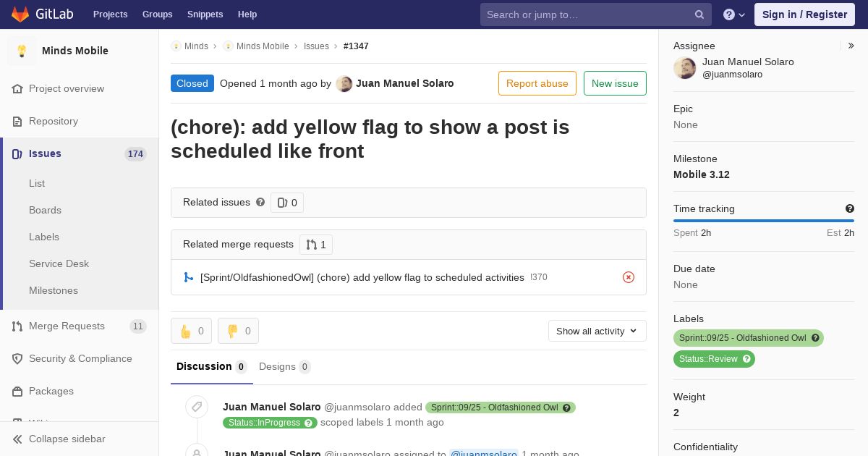Open Show all activity dropdown

[597, 331]
